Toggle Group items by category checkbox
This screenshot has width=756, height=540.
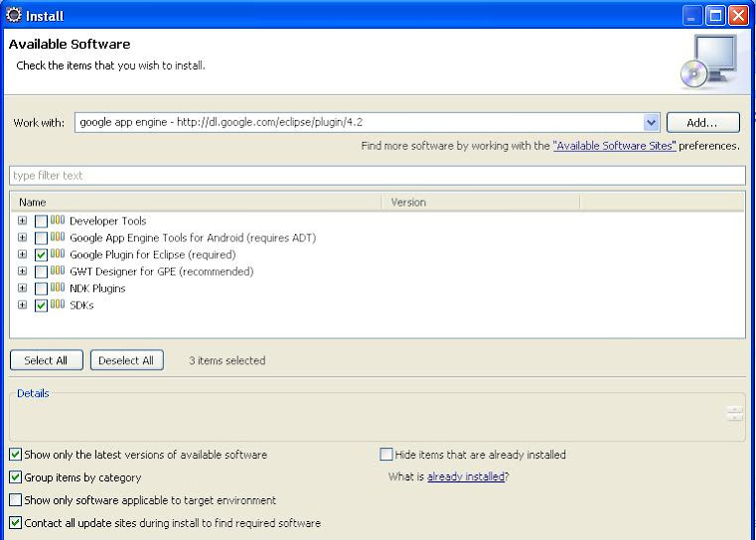[x=16, y=476]
